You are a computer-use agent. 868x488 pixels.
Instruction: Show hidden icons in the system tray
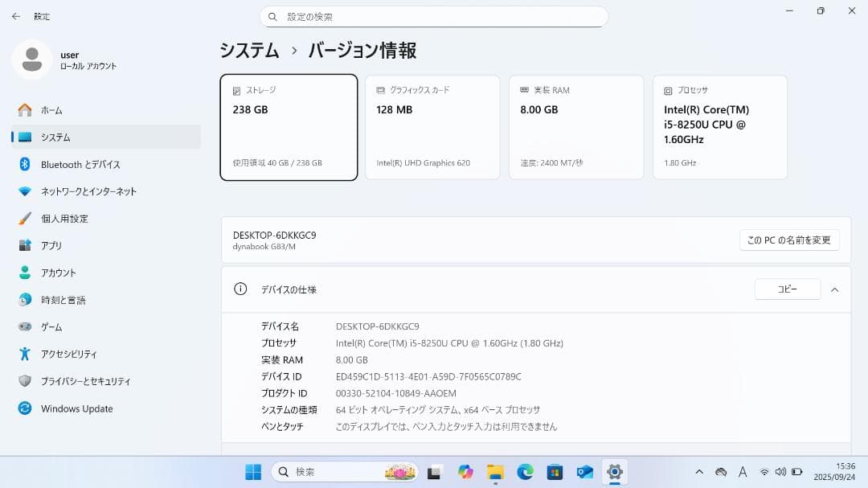coord(699,472)
